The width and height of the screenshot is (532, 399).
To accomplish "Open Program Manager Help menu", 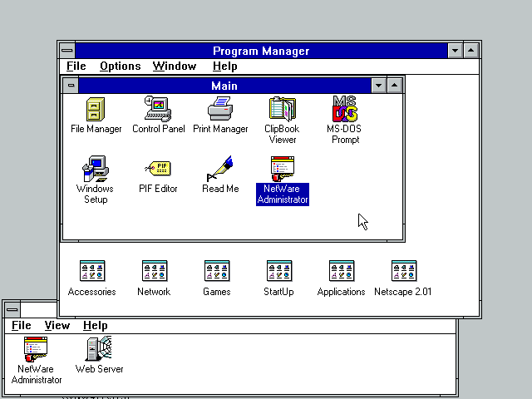I will (x=225, y=66).
